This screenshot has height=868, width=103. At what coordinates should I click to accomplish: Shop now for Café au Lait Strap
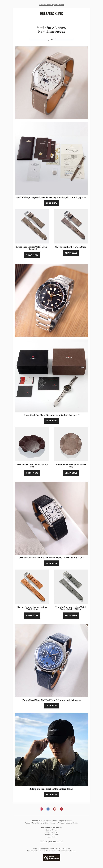tap(71, 253)
